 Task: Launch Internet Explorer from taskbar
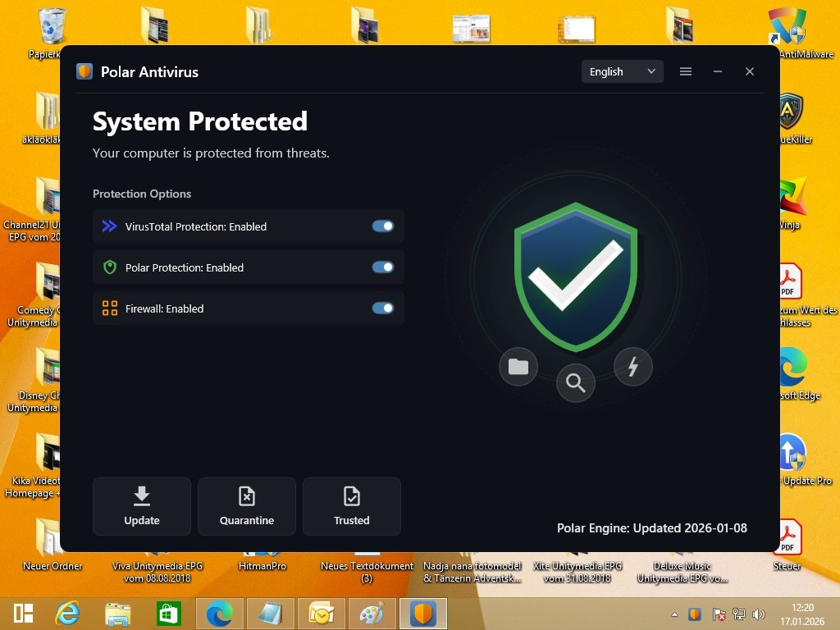(68, 614)
